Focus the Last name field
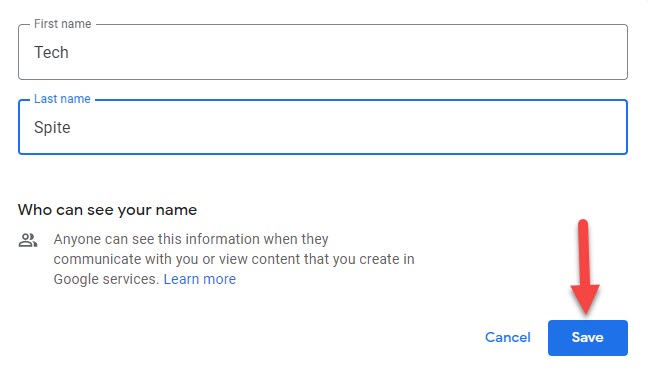Screen dimensions: 648x370 [x=323, y=127]
